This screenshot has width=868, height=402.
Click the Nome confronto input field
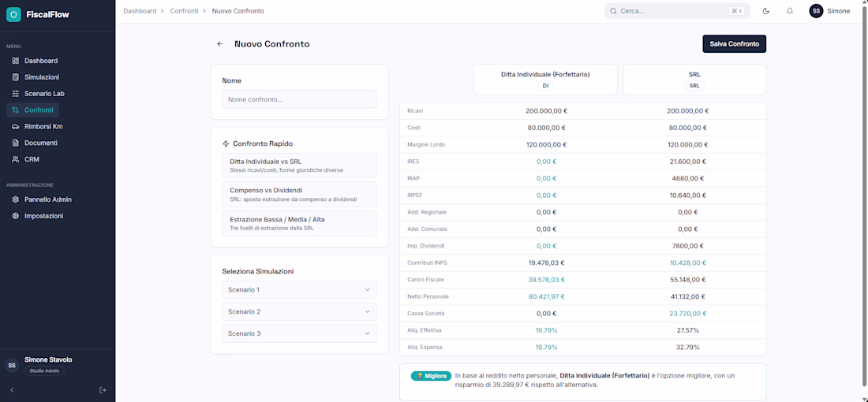299,99
